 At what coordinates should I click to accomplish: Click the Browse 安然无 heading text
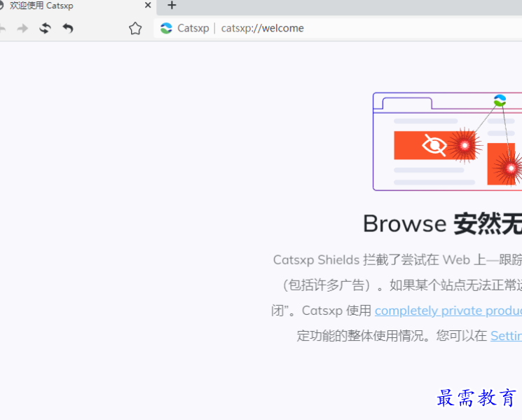click(442, 224)
